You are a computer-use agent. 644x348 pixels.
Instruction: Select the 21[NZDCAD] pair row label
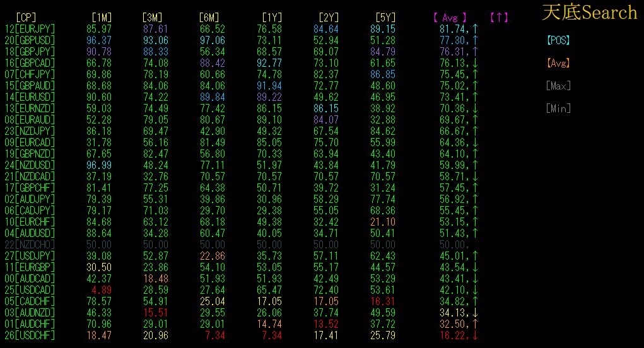[x=30, y=177]
